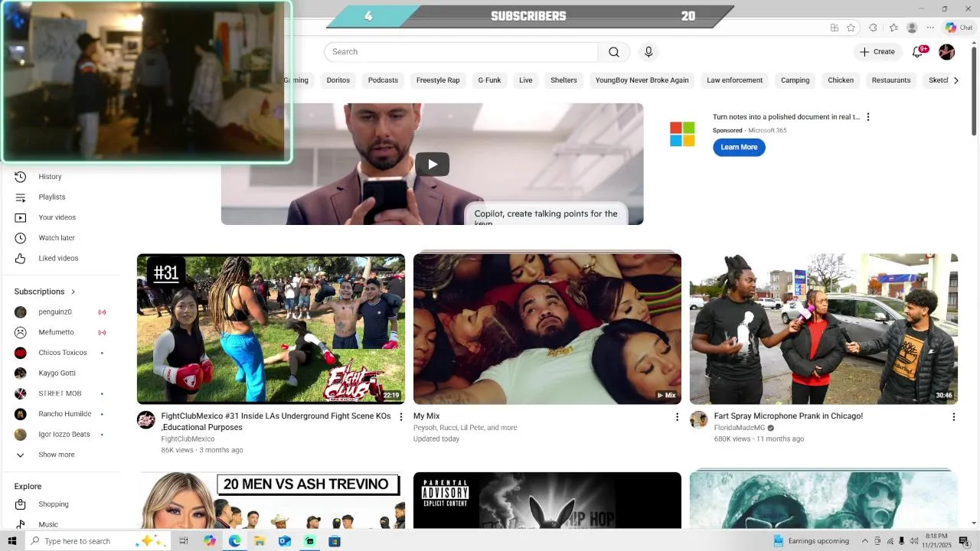This screenshot has width=980, height=551.
Task: Select the Camping chip
Action: [795, 80]
